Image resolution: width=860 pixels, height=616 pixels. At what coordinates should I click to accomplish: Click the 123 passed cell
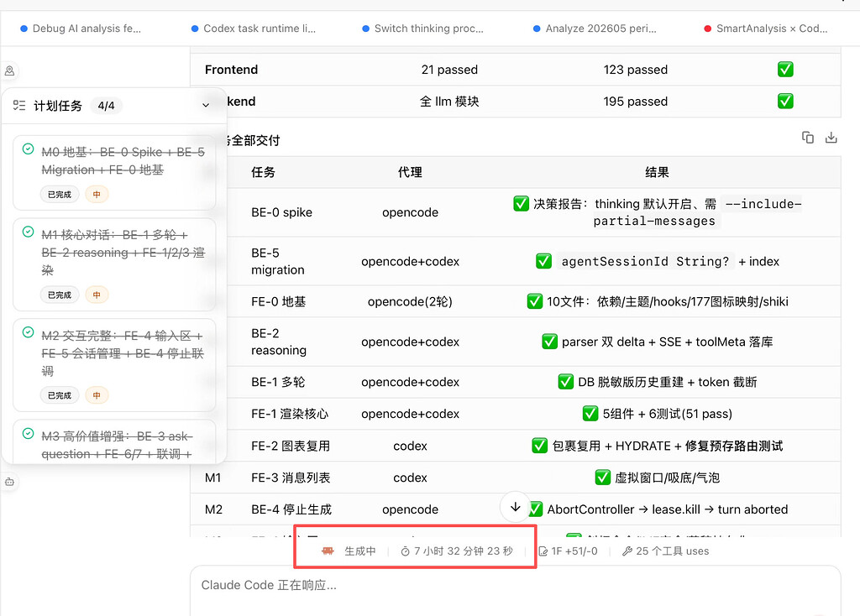(635, 70)
